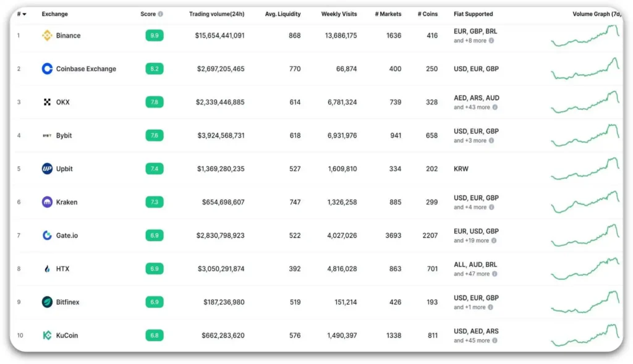Click OKX weekly visits 6,781,324
Viewport: 633px width, 364px height.
[342, 102]
